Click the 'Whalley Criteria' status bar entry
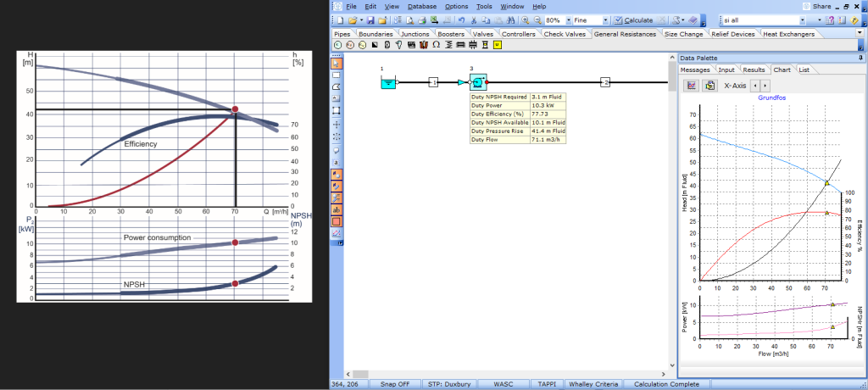 point(595,384)
